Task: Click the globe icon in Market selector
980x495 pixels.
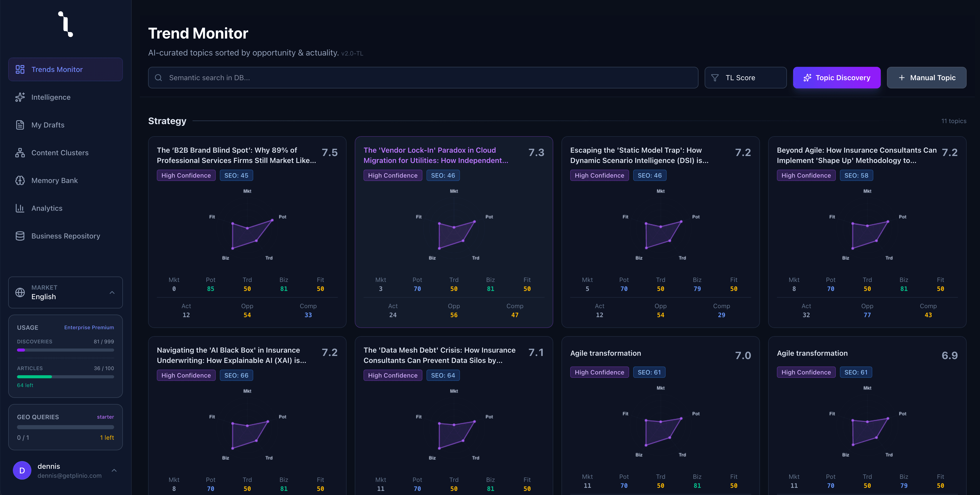Action: pyautogui.click(x=20, y=292)
